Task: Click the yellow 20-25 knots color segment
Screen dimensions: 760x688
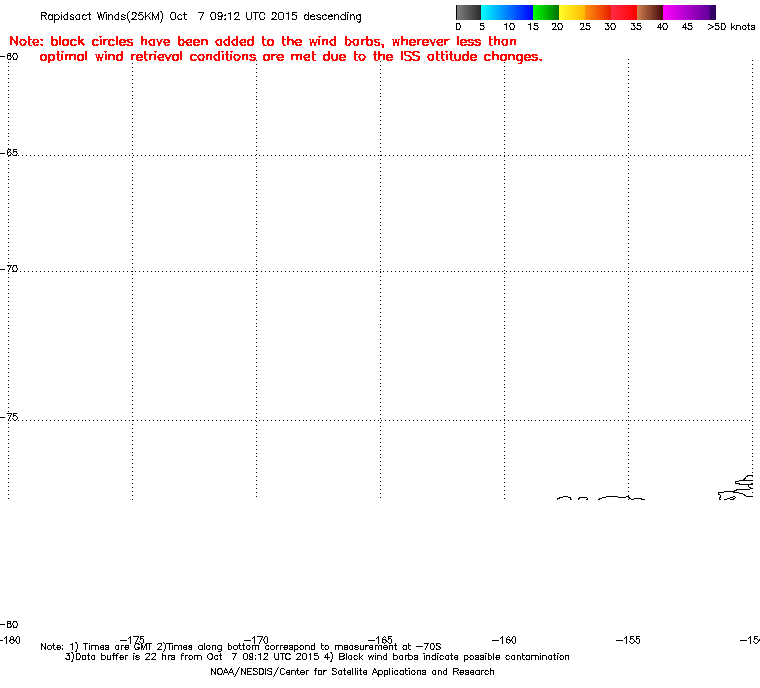Action: tap(572, 12)
